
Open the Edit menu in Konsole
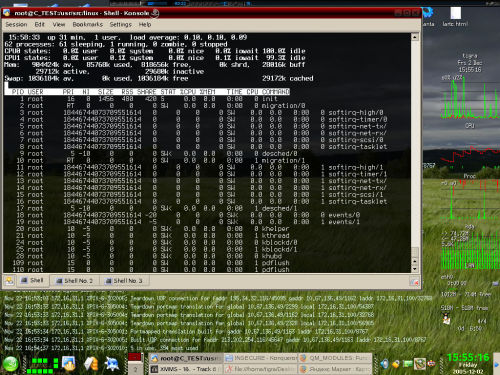pyautogui.click(x=39, y=24)
